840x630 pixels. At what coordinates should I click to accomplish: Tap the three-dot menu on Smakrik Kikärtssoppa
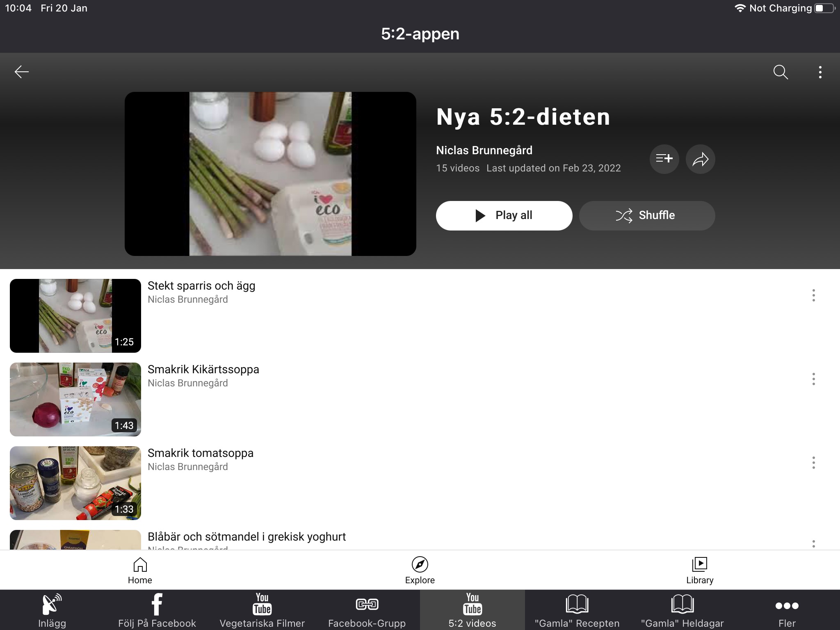tap(814, 379)
